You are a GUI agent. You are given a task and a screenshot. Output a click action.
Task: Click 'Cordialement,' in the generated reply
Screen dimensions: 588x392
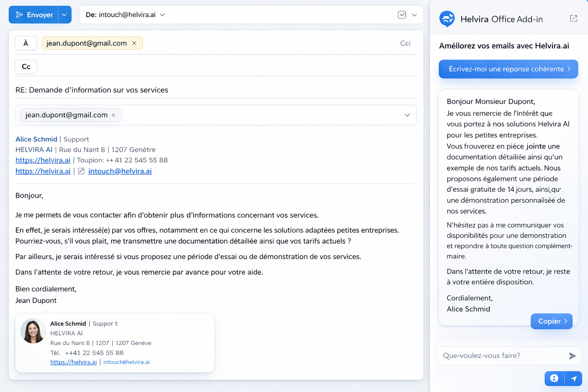[x=470, y=298]
